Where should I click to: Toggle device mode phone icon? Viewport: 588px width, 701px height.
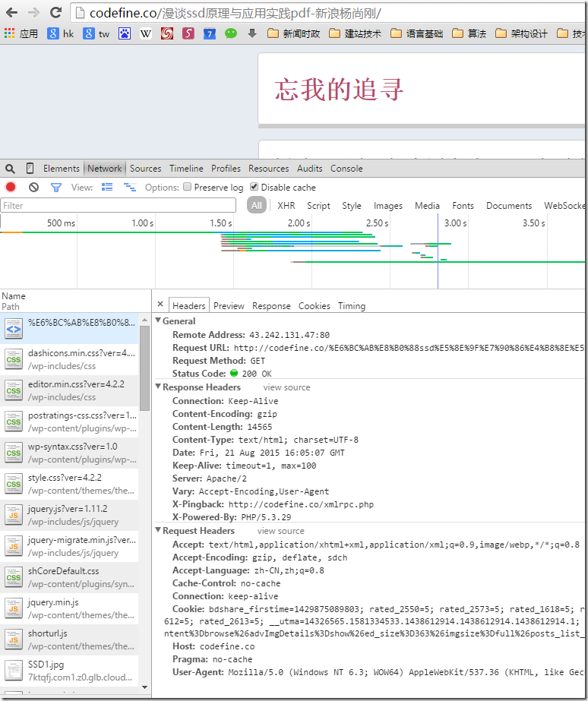click(x=30, y=169)
